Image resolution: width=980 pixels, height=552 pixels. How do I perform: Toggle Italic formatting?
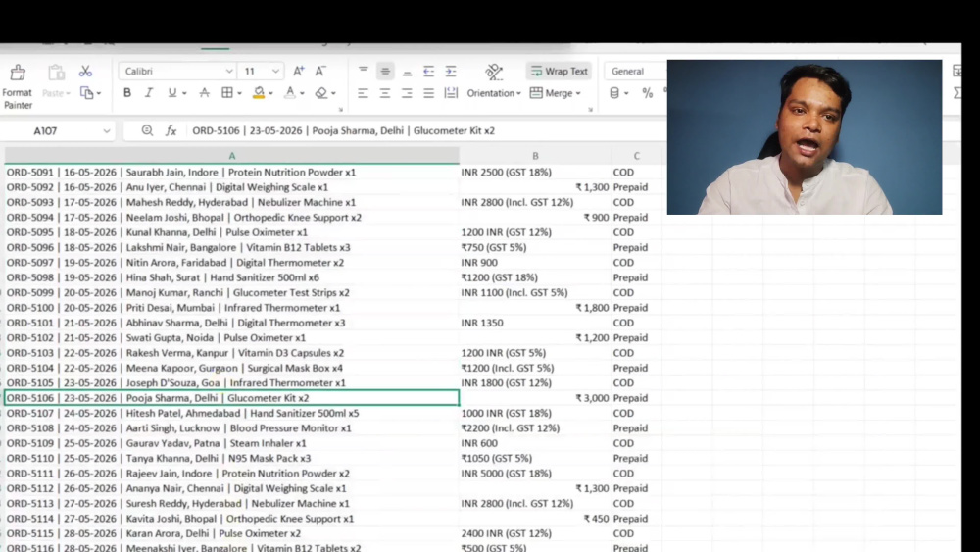149,93
